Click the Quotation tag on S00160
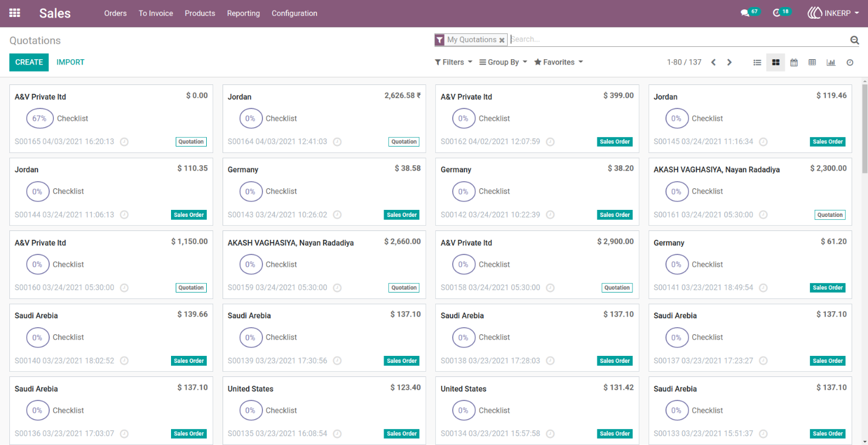The width and height of the screenshot is (868, 445). [191, 288]
